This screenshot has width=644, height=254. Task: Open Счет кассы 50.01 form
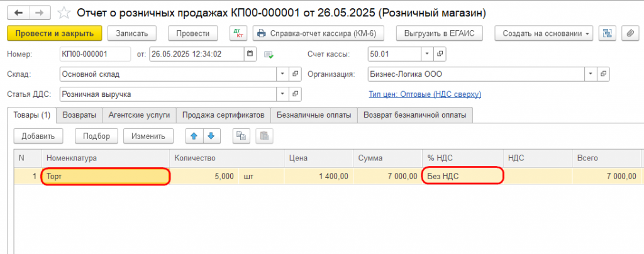[x=440, y=53]
